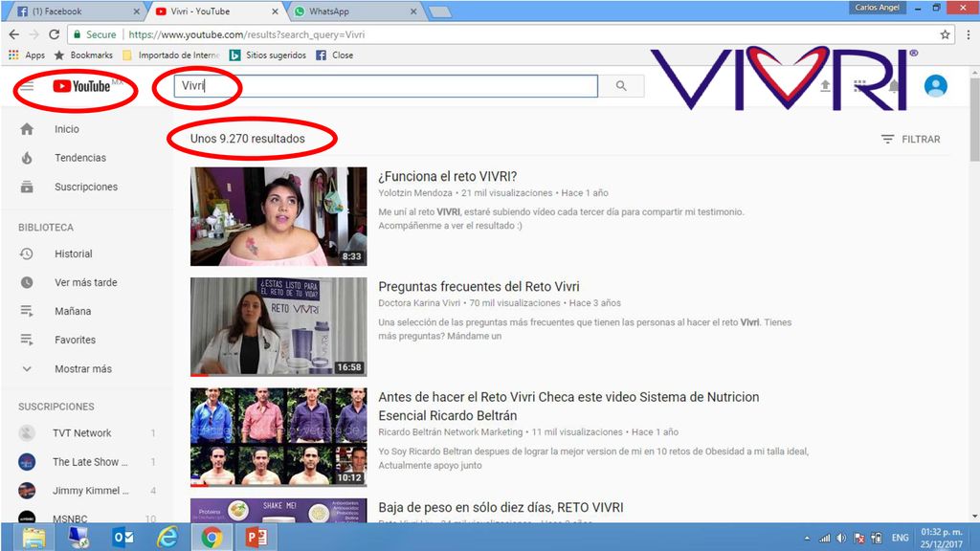Click the Tendencias sidebar label

coord(80,158)
